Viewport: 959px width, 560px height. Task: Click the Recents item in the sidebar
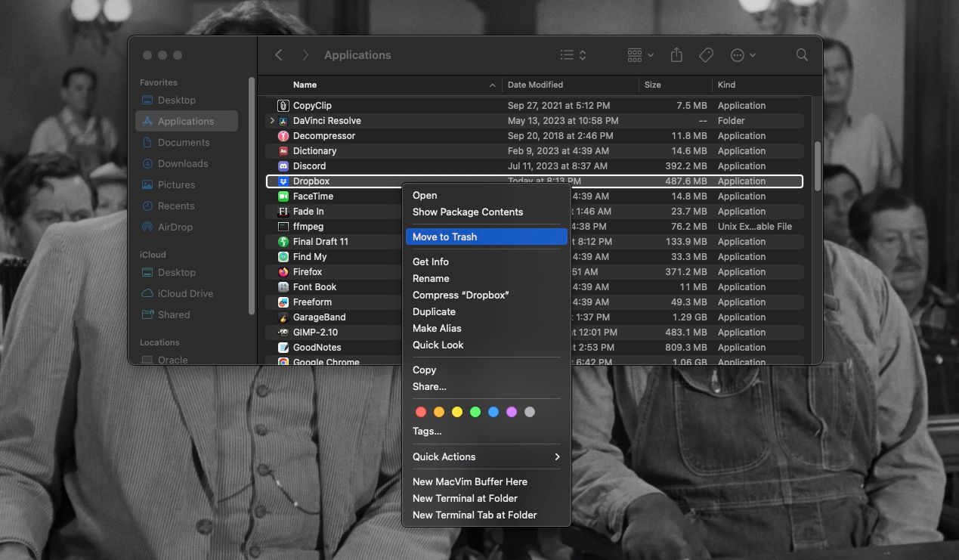click(175, 206)
